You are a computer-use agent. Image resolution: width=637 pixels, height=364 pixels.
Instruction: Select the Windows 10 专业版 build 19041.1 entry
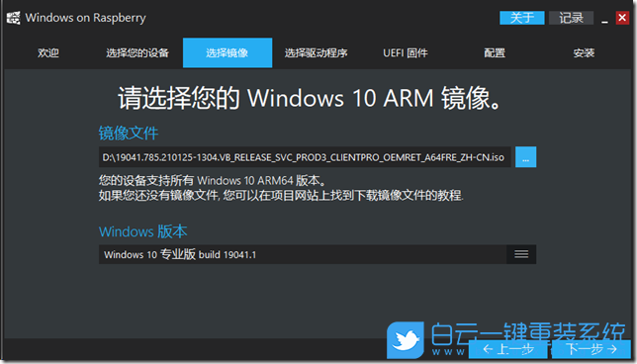[x=303, y=254]
